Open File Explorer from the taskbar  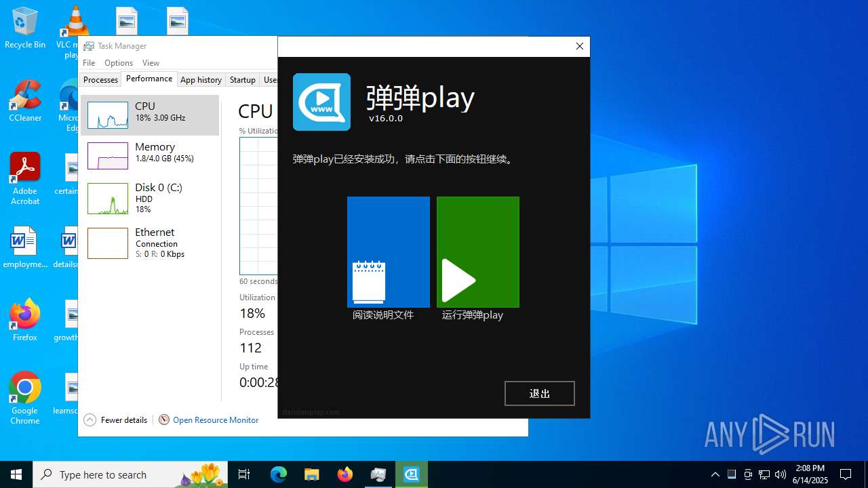click(x=311, y=474)
